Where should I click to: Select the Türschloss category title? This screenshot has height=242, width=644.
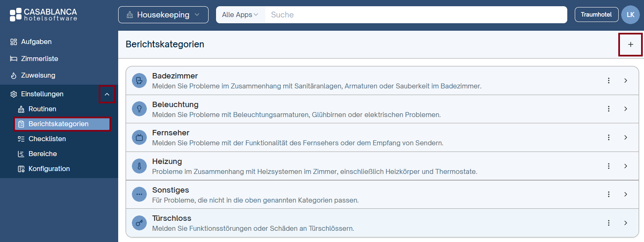click(172, 218)
